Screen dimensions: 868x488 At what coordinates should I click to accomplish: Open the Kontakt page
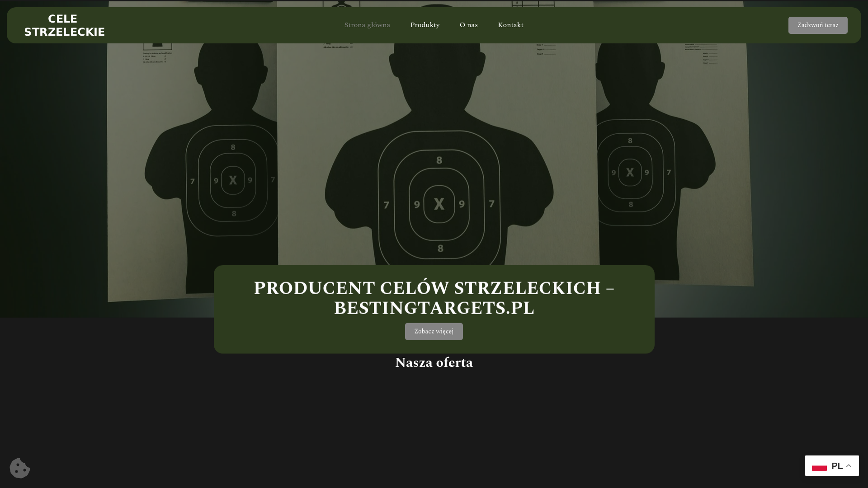(510, 25)
